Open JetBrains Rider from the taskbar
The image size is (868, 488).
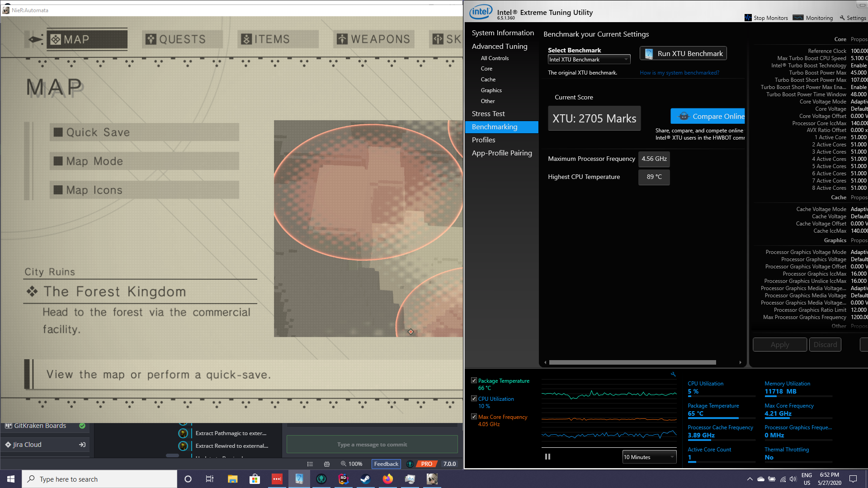tap(344, 479)
